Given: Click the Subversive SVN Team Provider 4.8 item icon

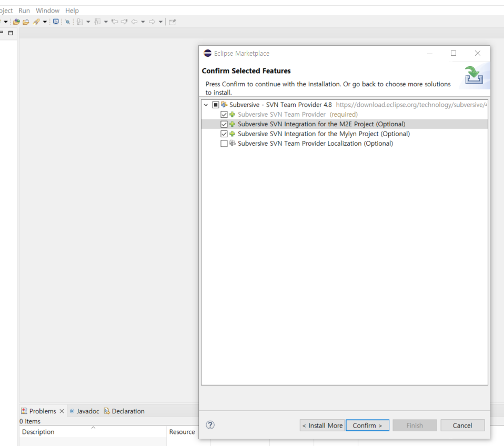Looking at the screenshot, I should pos(224,105).
